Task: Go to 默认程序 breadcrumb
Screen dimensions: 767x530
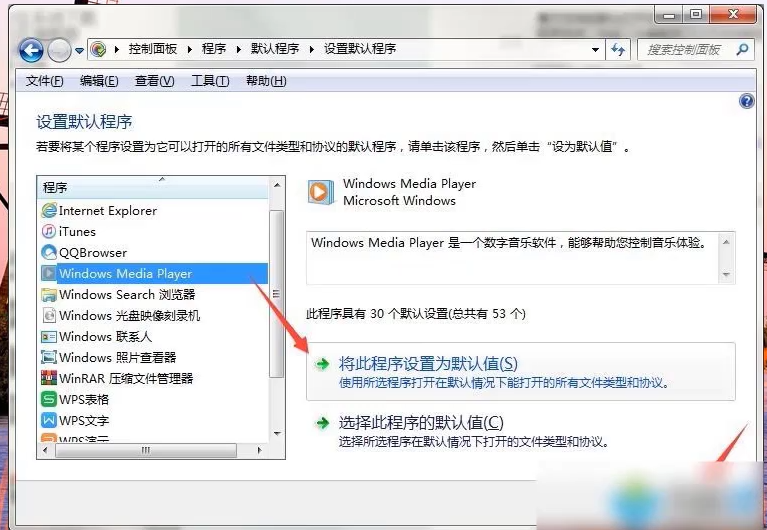Action: tap(275, 49)
